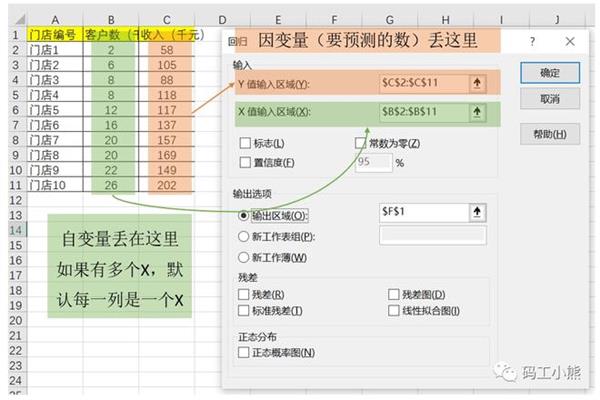Viewport: 600px width, 400px height.
Task: Select revenue cell with value 169
Action: pyautogui.click(x=167, y=155)
